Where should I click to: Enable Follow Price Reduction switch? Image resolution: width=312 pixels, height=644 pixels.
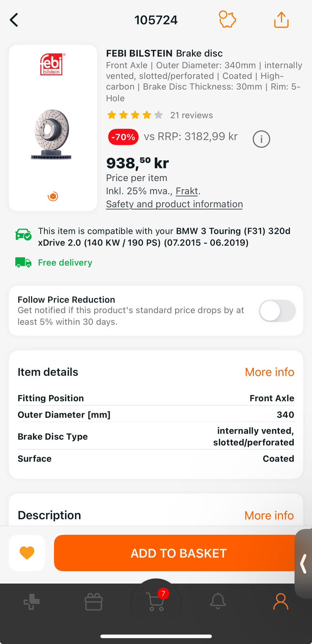click(277, 311)
